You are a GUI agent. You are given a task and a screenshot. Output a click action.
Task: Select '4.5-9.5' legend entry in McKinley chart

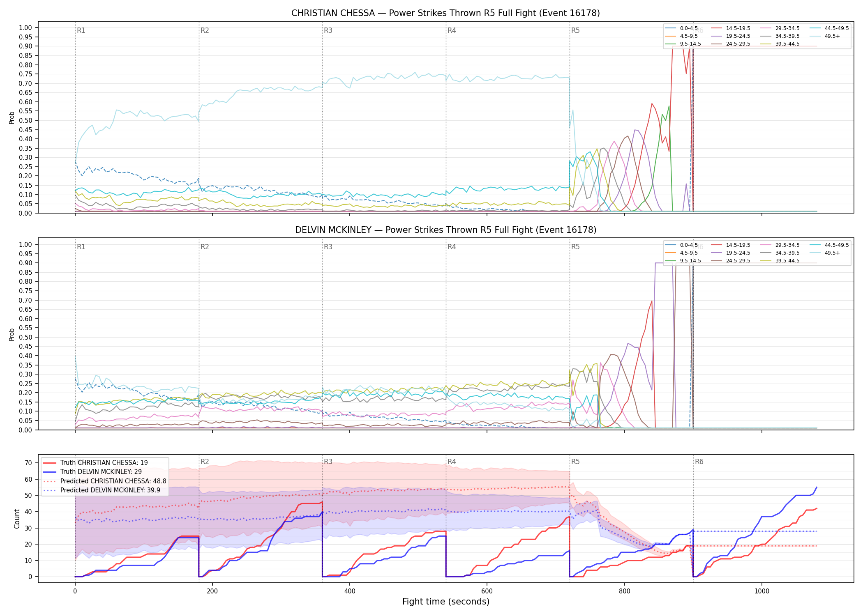681,253
